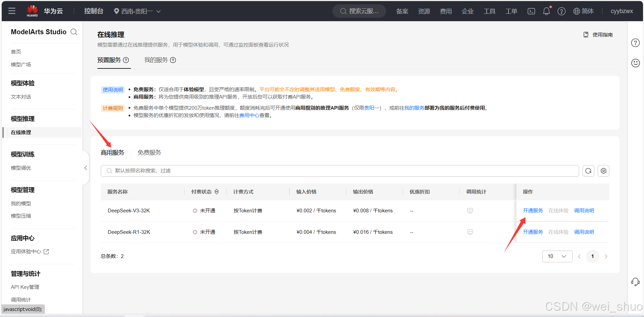Select the 预置服务 tab

[109, 60]
